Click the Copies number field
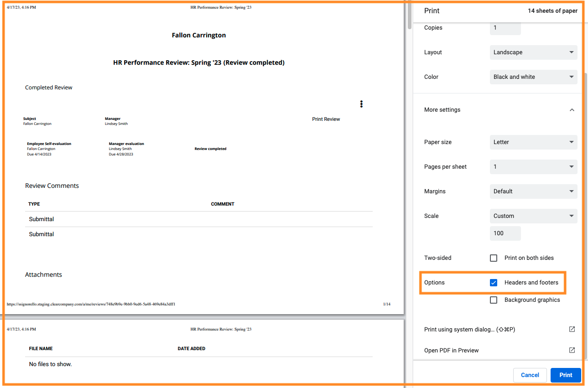The width and height of the screenshot is (588, 388). point(505,28)
